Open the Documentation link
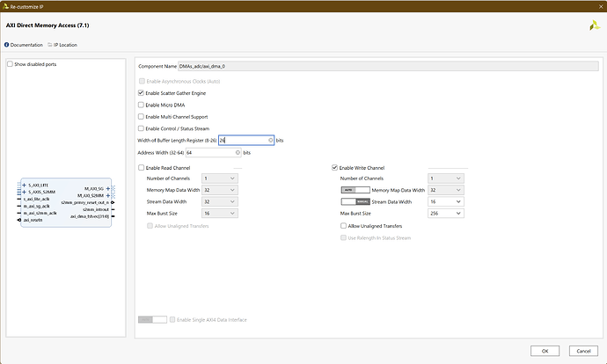This screenshot has height=364, width=607. pos(26,45)
